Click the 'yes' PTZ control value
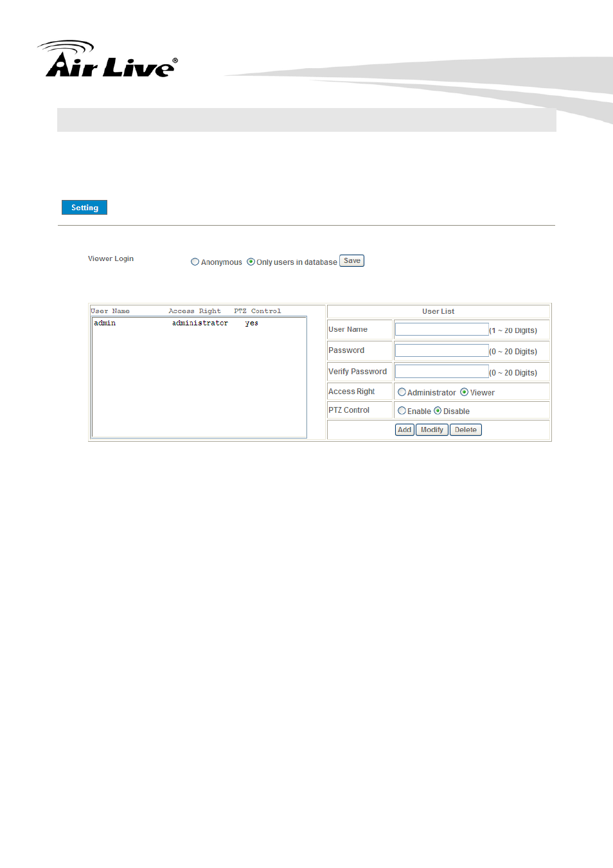The width and height of the screenshot is (613, 868). pos(252,323)
